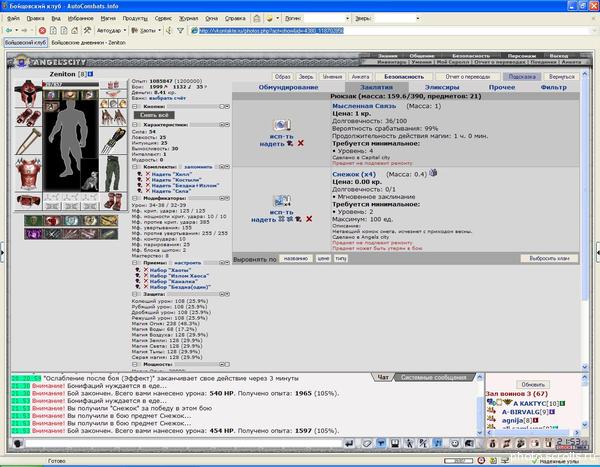Click the green face skill icon in the abilities bar

[x=33, y=220]
